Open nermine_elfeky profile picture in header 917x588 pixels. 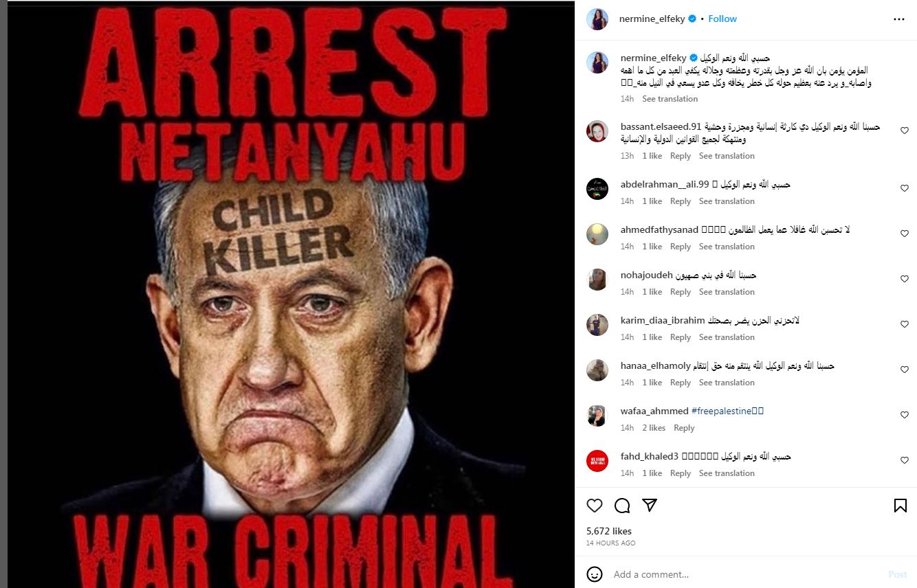[x=597, y=19]
